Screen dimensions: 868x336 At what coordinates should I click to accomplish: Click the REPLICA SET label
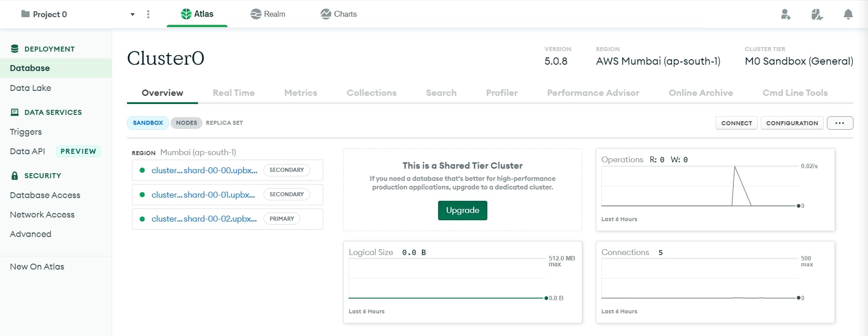pos(224,123)
